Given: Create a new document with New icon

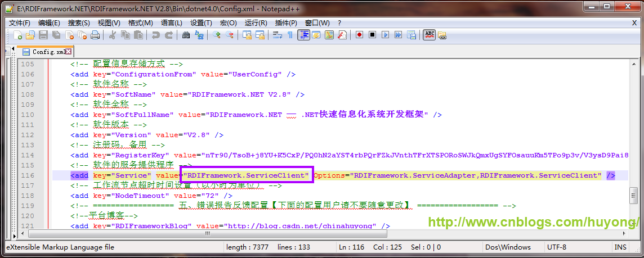Looking at the screenshot, I should [17, 35].
